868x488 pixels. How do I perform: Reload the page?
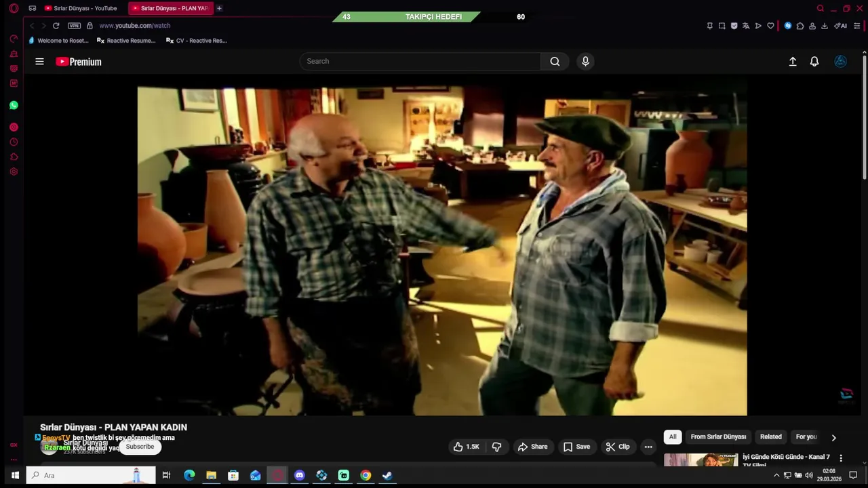click(x=56, y=26)
